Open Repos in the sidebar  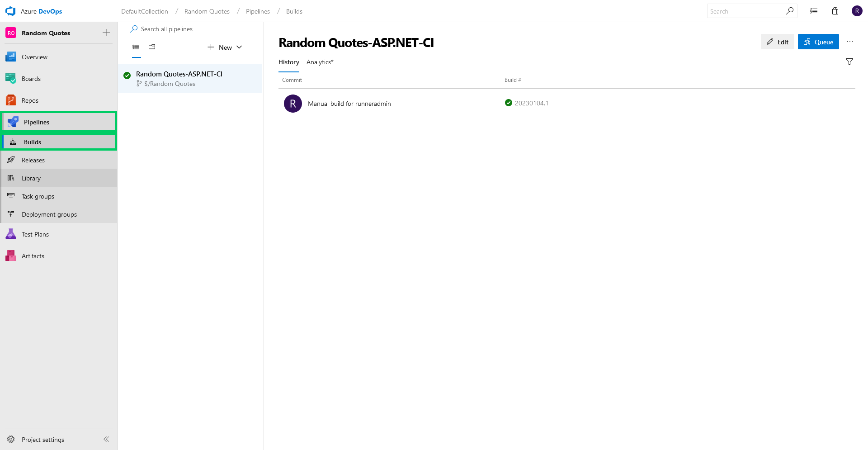[59, 100]
